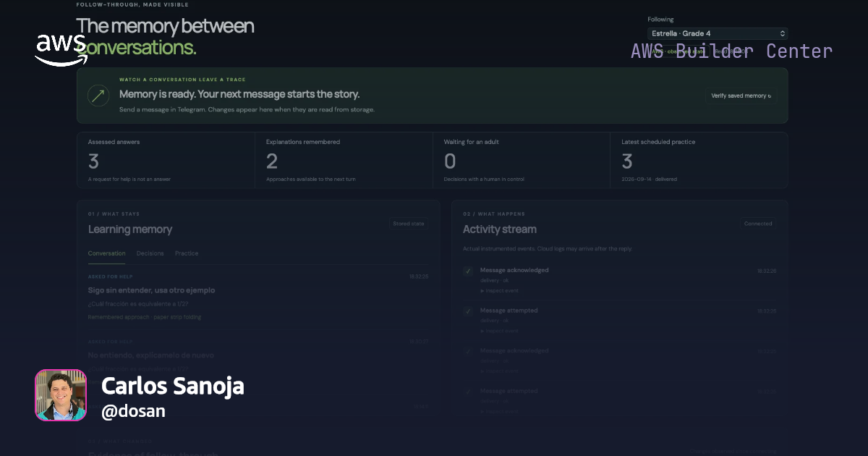Screen dimensions: 868x456
Task: Click the 'Activity stream' heading
Action: pyautogui.click(x=500, y=229)
